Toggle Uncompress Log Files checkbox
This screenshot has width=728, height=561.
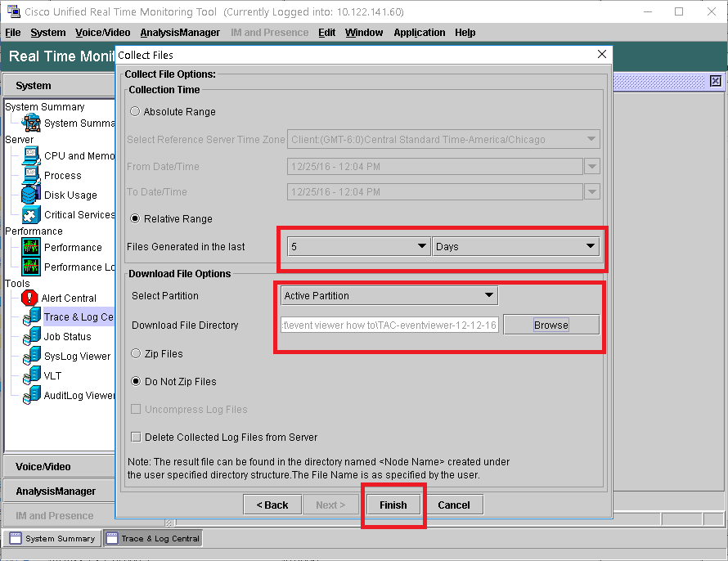click(x=136, y=409)
